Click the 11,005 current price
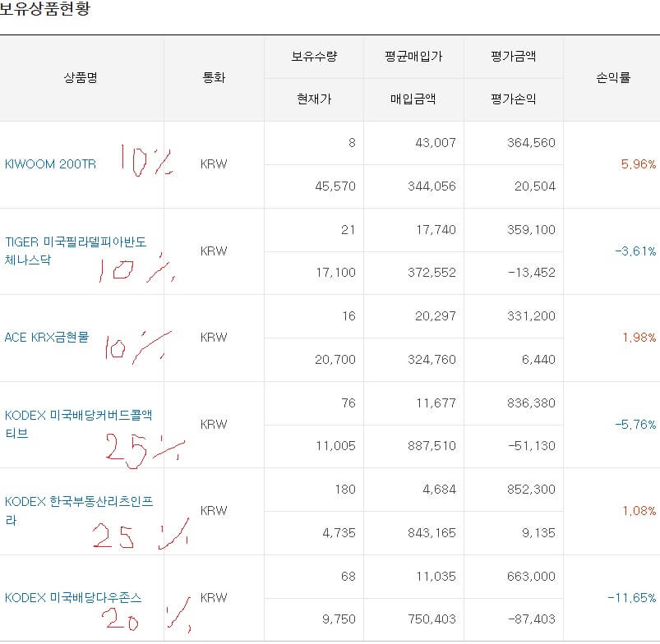The image size is (660, 644). point(336,446)
